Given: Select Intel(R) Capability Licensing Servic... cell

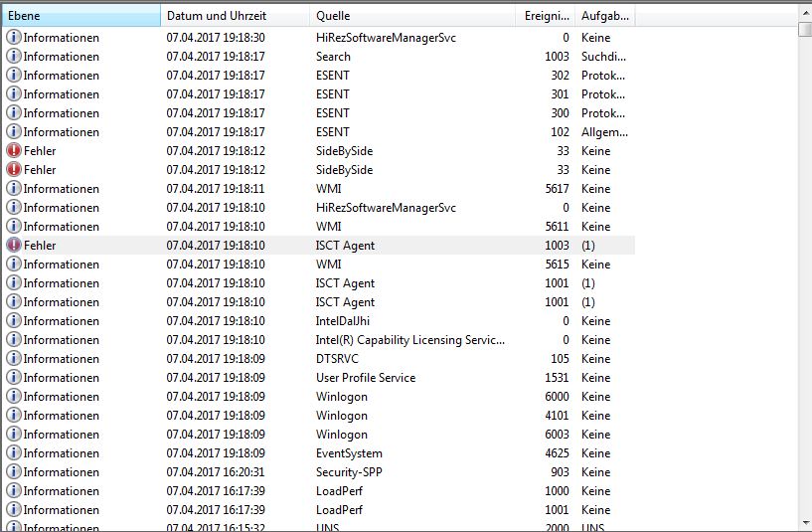Looking at the screenshot, I should click(410, 340).
